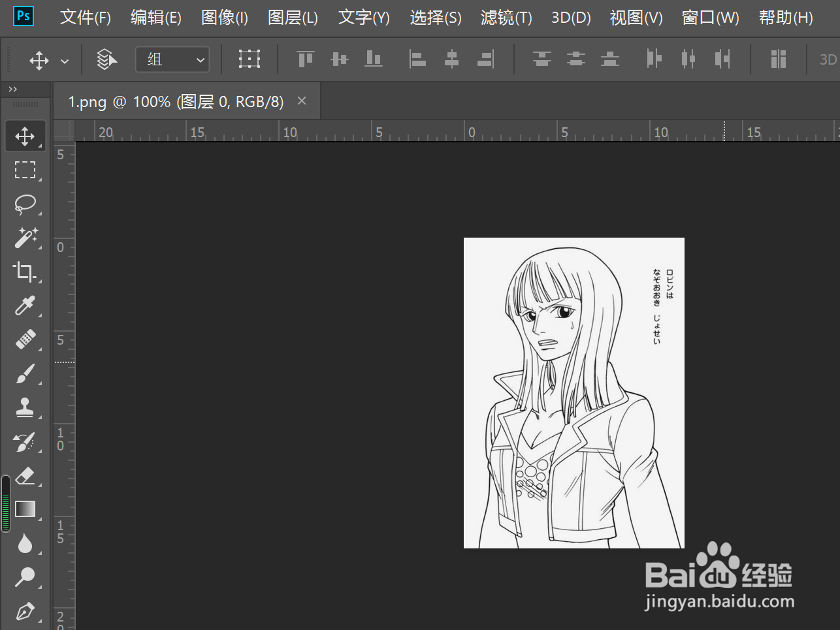Open the 3D(D) menu
Viewport: 840px width, 630px height.
[571, 18]
